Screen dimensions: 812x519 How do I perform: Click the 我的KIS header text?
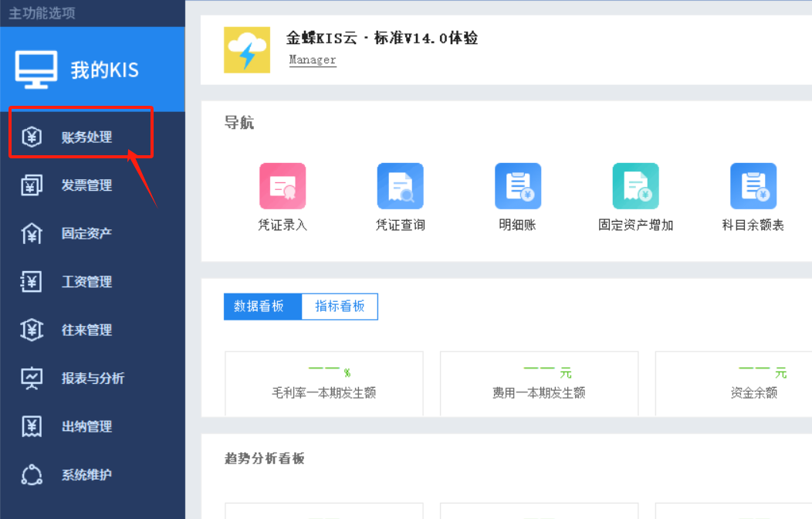(105, 70)
